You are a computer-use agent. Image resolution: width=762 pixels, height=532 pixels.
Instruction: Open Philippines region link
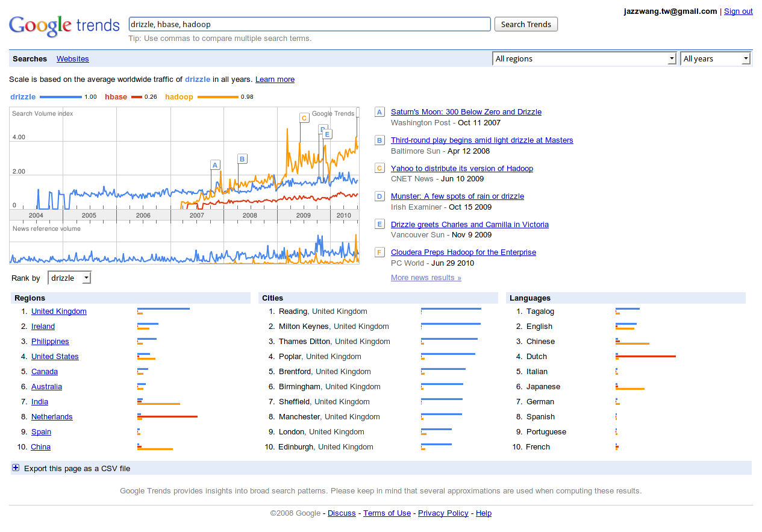(50, 342)
